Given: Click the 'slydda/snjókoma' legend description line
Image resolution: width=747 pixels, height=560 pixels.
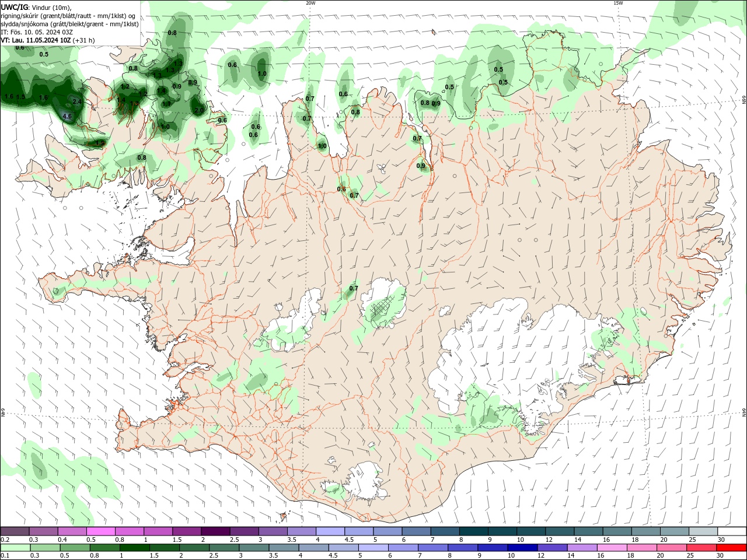Looking at the screenshot, I should (70, 24).
